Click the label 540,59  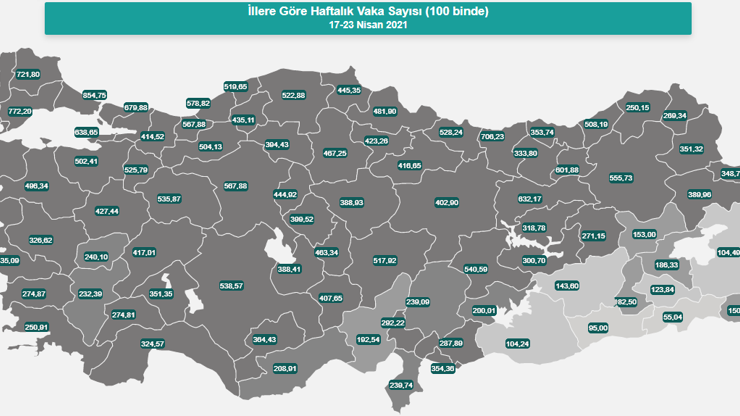pyautogui.click(x=476, y=270)
